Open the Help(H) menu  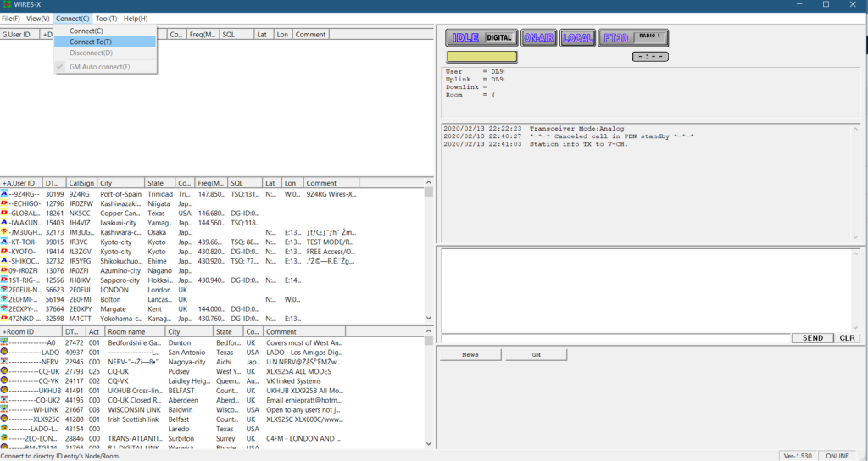tap(136, 19)
